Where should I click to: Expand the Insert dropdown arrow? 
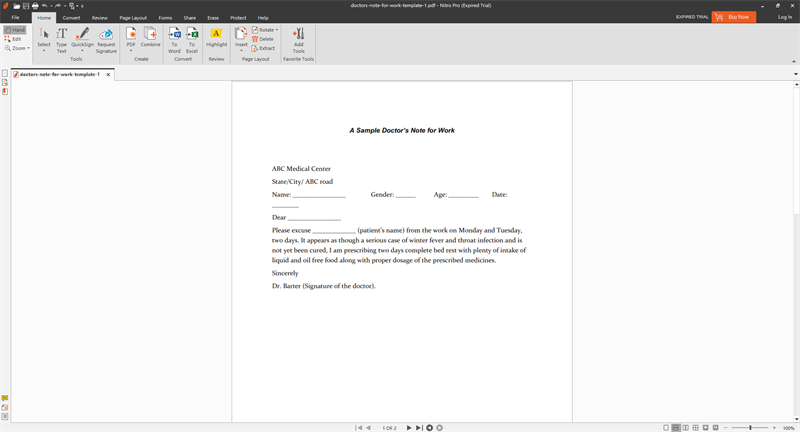[x=241, y=50]
